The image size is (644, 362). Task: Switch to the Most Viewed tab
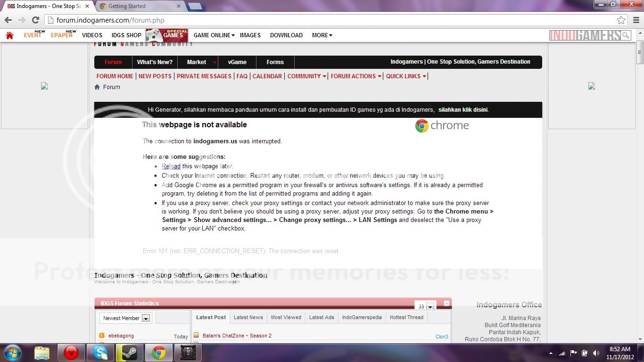286,317
